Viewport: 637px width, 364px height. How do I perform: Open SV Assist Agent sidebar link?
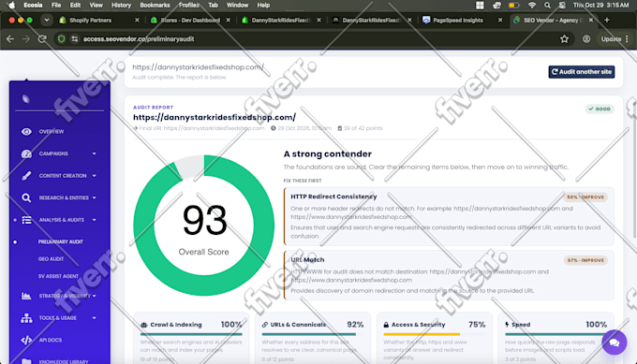58,276
